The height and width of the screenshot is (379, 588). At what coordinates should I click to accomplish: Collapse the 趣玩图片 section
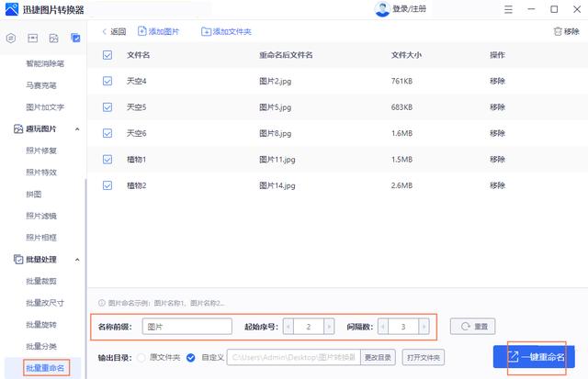pyautogui.click(x=77, y=129)
